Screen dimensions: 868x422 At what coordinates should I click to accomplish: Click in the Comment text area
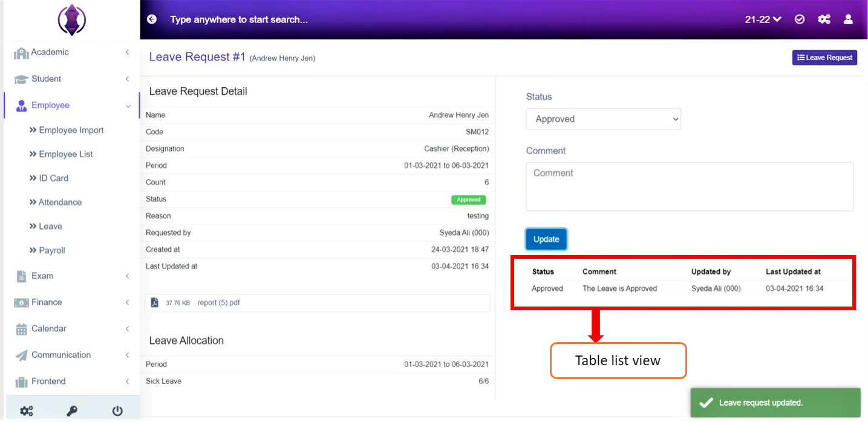coord(690,186)
